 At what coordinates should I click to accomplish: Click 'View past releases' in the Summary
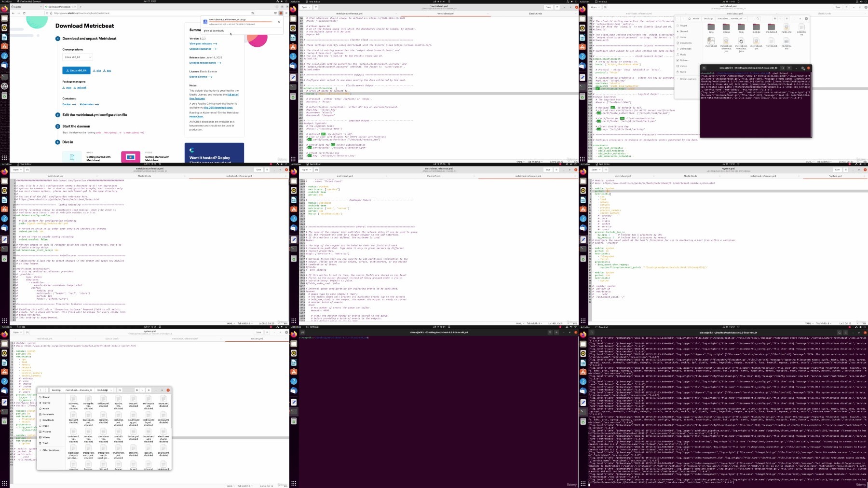tap(202, 43)
